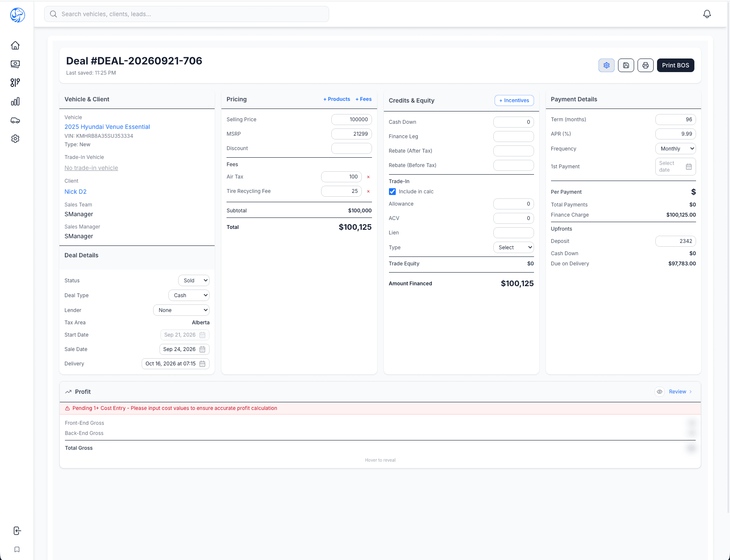This screenshot has width=730, height=560.
Task: Click the No trade-in vehicle link
Action: pyautogui.click(x=91, y=168)
